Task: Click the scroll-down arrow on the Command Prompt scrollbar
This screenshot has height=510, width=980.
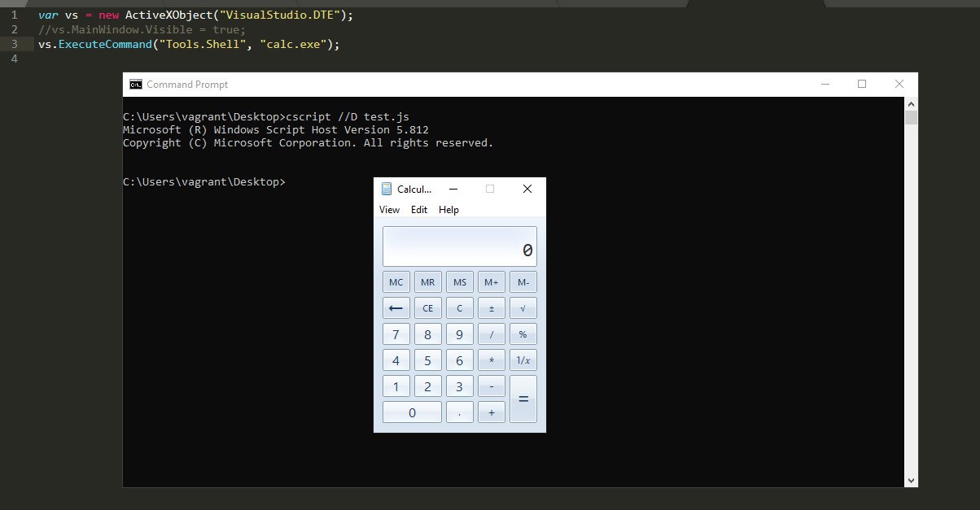Action: [x=912, y=480]
